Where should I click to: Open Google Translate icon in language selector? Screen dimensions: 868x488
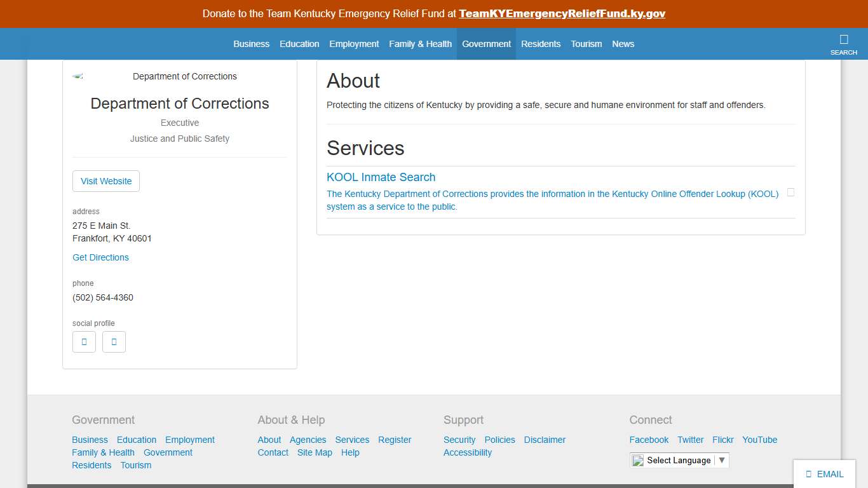click(637, 460)
